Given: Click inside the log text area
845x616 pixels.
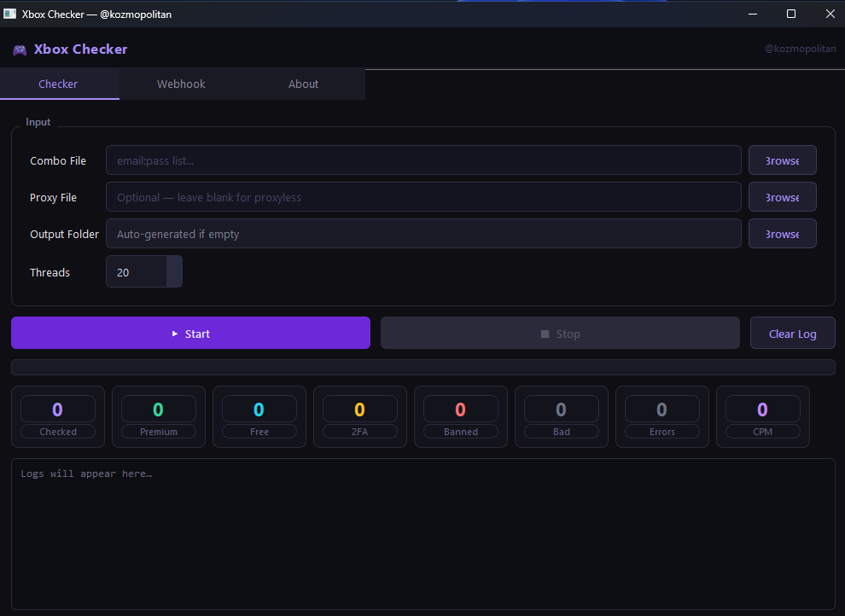Looking at the screenshot, I should [x=423, y=534].
